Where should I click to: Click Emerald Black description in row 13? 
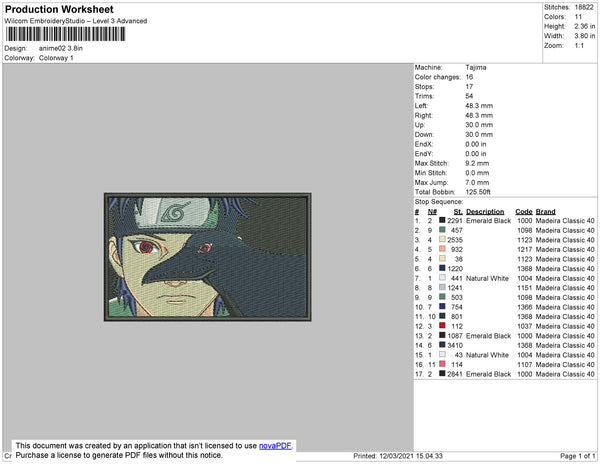click(488, 336)
